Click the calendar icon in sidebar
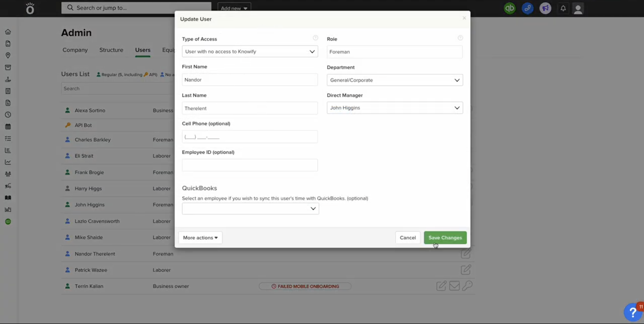Viewport: 644px width, 324px height. tap(8, 127)
